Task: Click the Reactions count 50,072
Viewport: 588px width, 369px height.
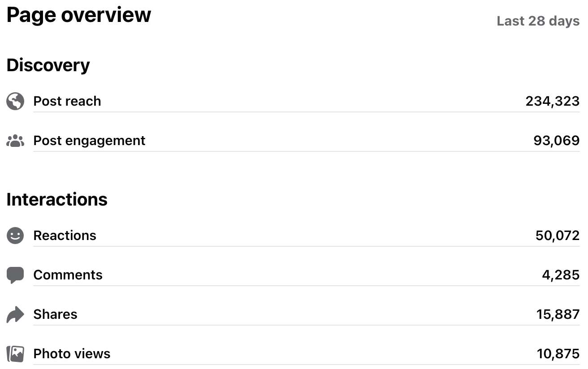Action: (x=557, y=236)
